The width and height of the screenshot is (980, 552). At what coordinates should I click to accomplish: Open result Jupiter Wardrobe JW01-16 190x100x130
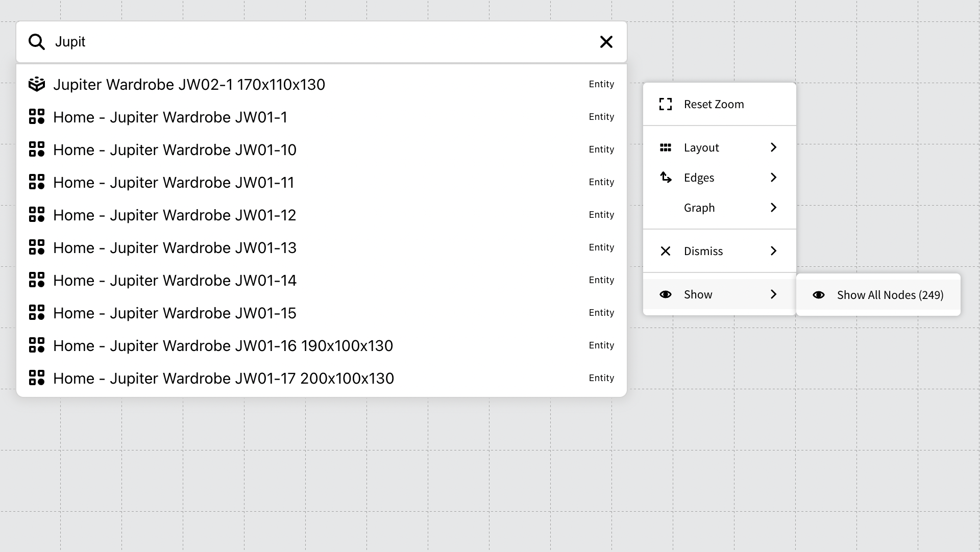pos(223,346)
